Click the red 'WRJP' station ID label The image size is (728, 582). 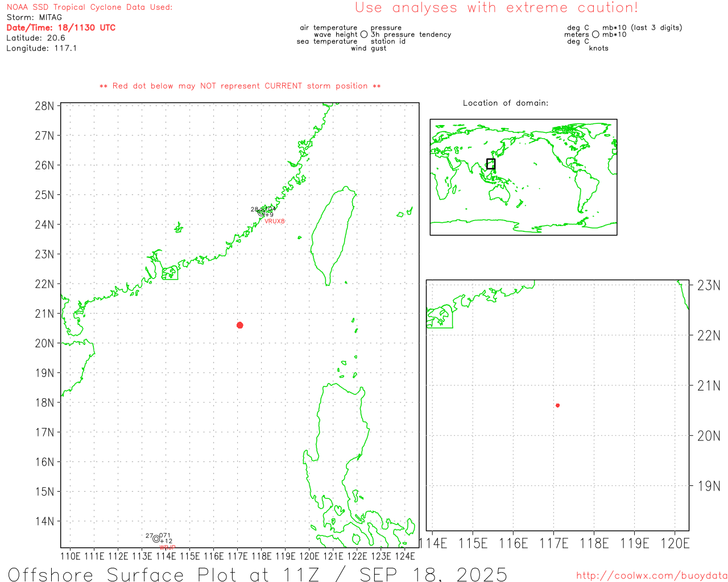pyautogui.click(x=168, y=547)
